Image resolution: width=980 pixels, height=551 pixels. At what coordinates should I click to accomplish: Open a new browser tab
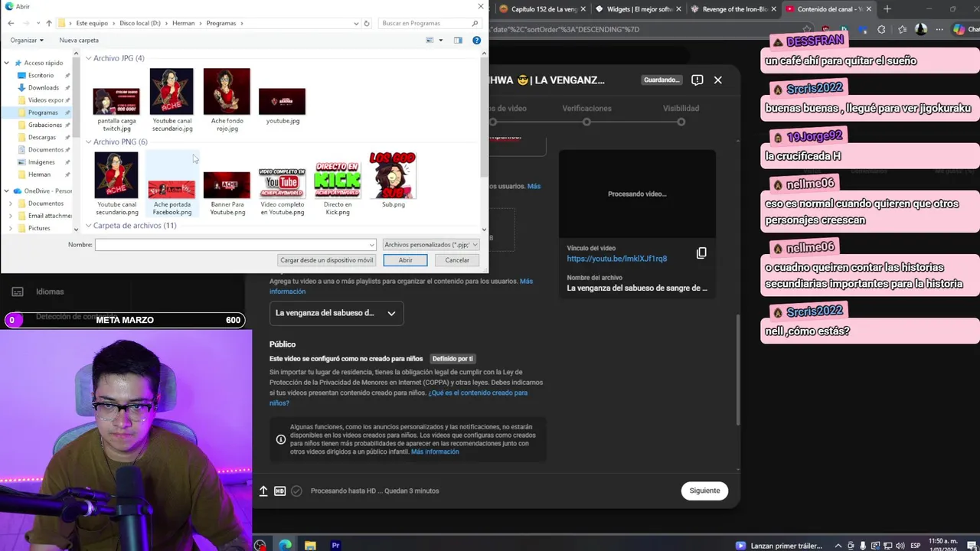(887, 9)
